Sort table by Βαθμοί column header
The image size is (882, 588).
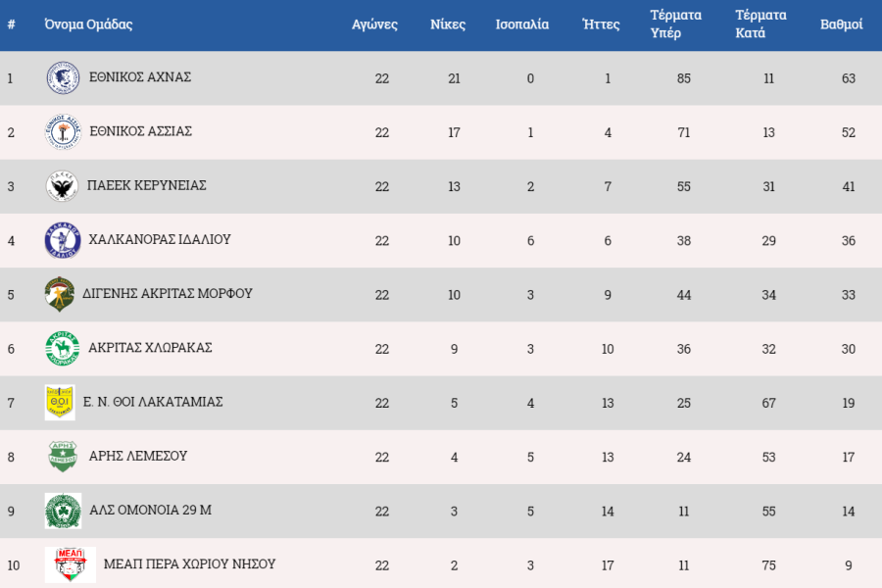[x=841, y=24]
